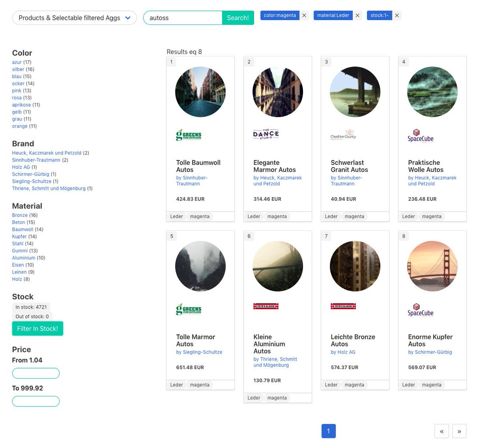481x448 pixels.
Task: Filter by brand Holz AG in the sidebar
Action: coord(21,167)
